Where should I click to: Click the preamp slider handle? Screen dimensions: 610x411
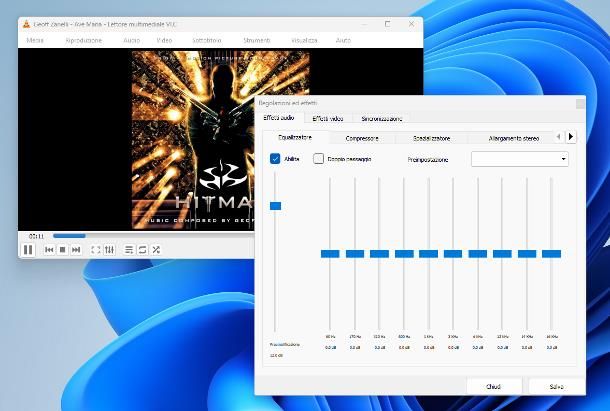coord(275,206)
